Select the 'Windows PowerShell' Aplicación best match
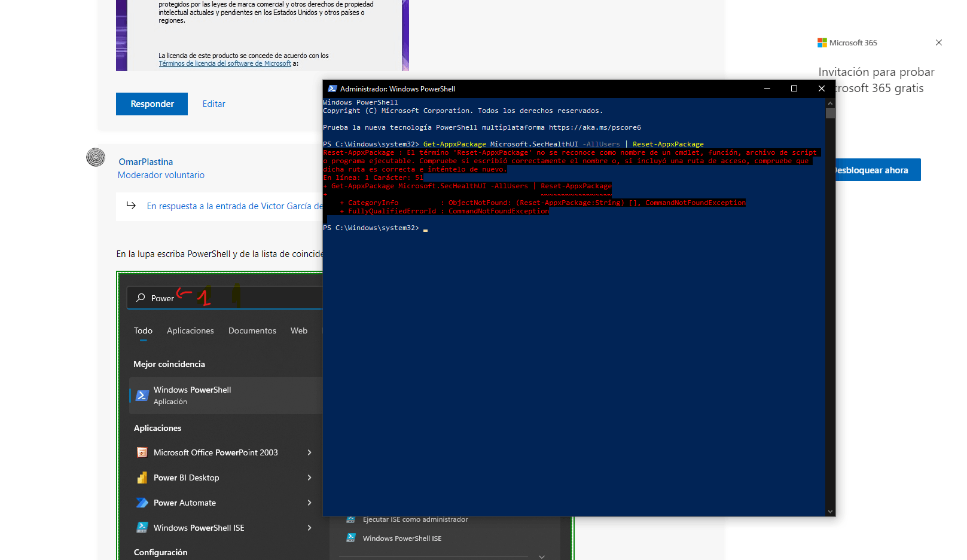The image size is (967, 560). (226, 396)
